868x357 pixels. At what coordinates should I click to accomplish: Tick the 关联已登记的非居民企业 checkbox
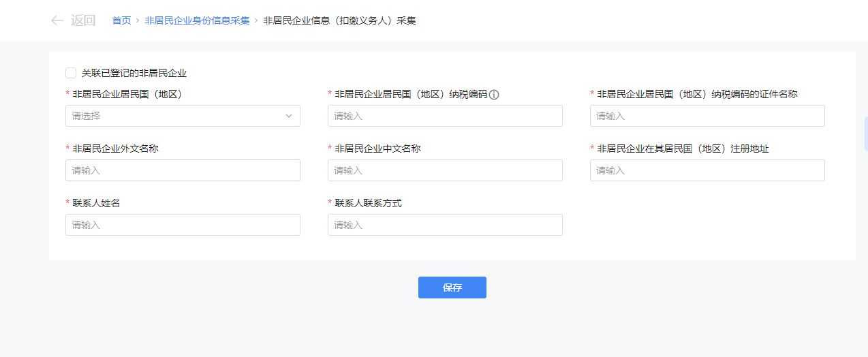tap(71, 73)
